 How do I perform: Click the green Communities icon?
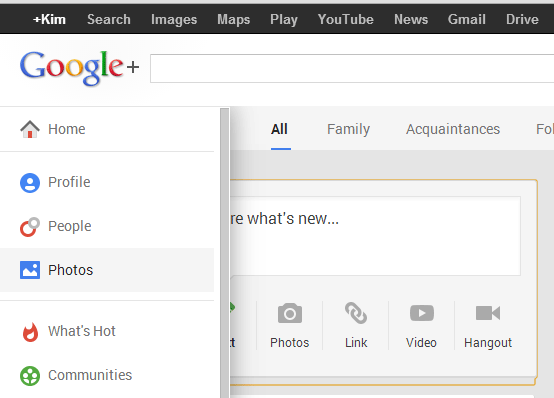tap(30, 376)
